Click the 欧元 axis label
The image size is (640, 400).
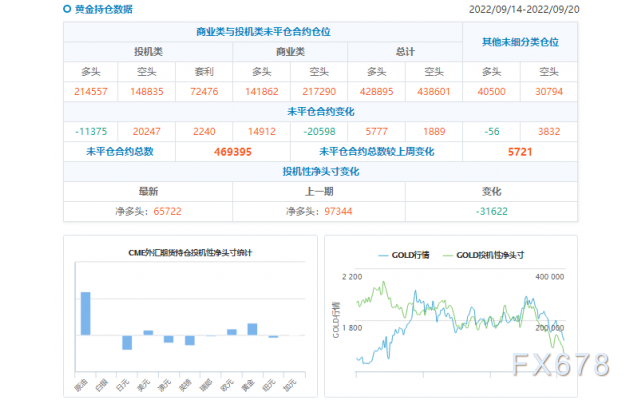(x=227, y=384)
